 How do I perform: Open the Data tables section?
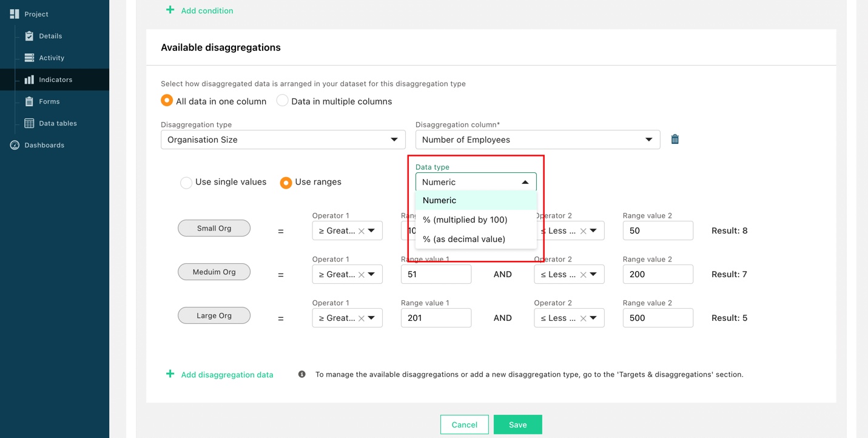pos(58,123)
